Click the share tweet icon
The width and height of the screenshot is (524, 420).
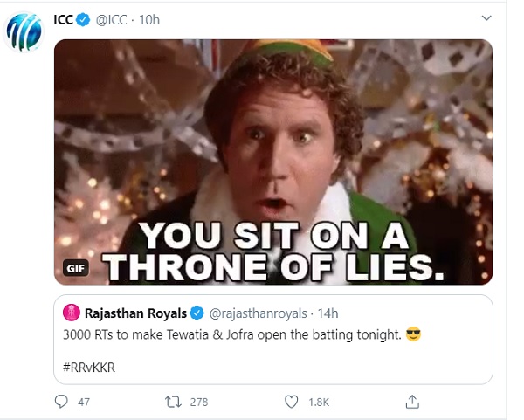coord(413,402)
